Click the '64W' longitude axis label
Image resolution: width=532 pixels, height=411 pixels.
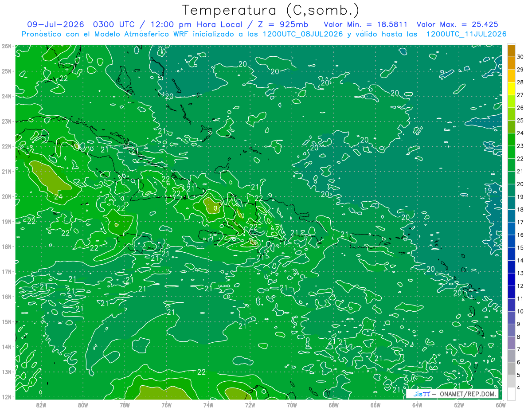tap(417, 405)
